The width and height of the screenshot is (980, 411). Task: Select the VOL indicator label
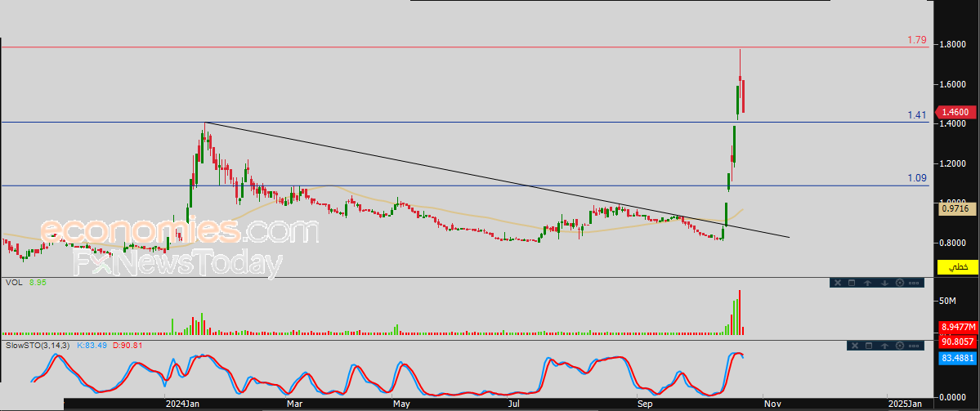(14, 283)
